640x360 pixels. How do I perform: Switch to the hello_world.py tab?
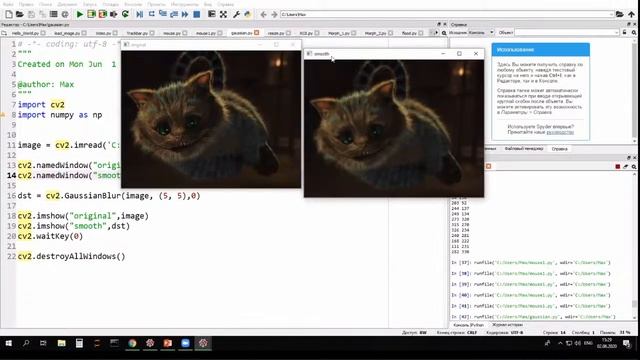point(25,33)
